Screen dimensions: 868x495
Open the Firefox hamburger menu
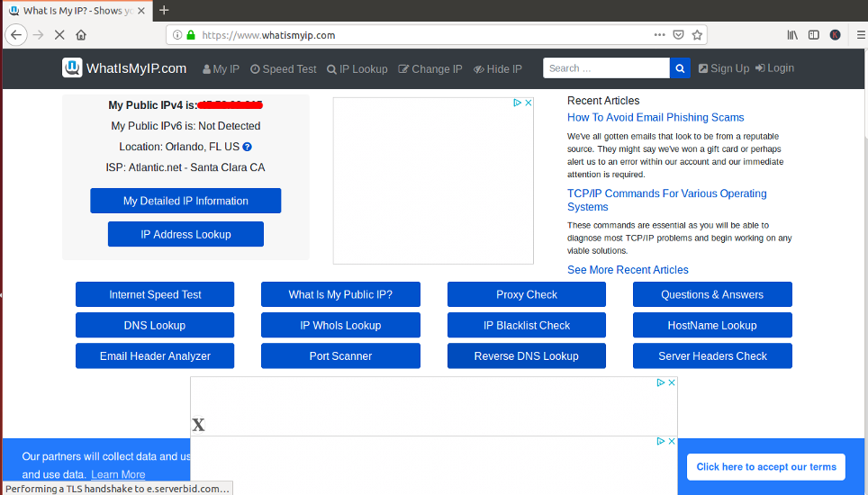[x=861, y=35]
